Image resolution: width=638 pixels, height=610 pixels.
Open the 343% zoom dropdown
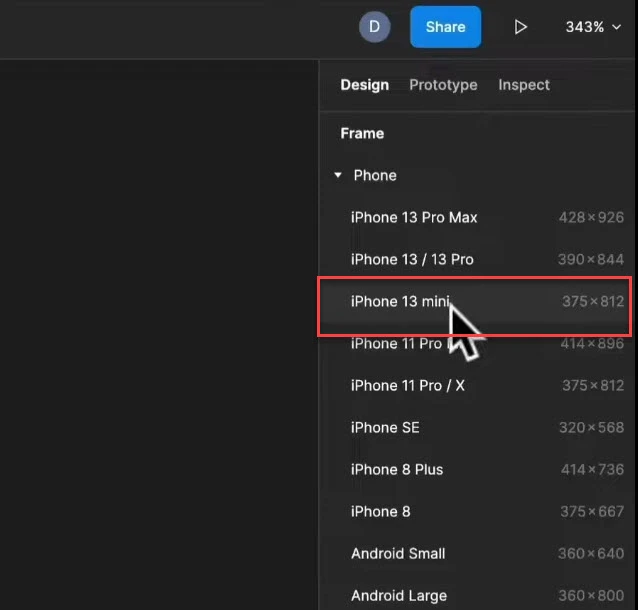tap(593, 27)
